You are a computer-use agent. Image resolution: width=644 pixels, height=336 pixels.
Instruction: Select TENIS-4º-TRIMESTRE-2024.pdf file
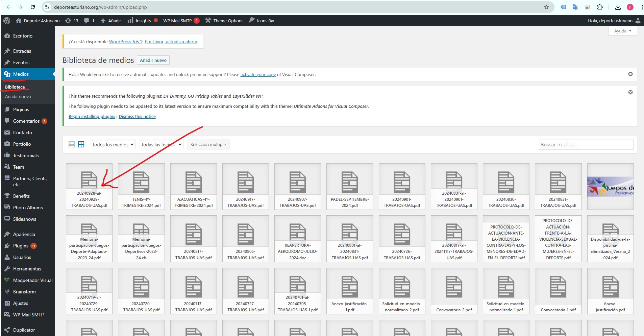141,187
